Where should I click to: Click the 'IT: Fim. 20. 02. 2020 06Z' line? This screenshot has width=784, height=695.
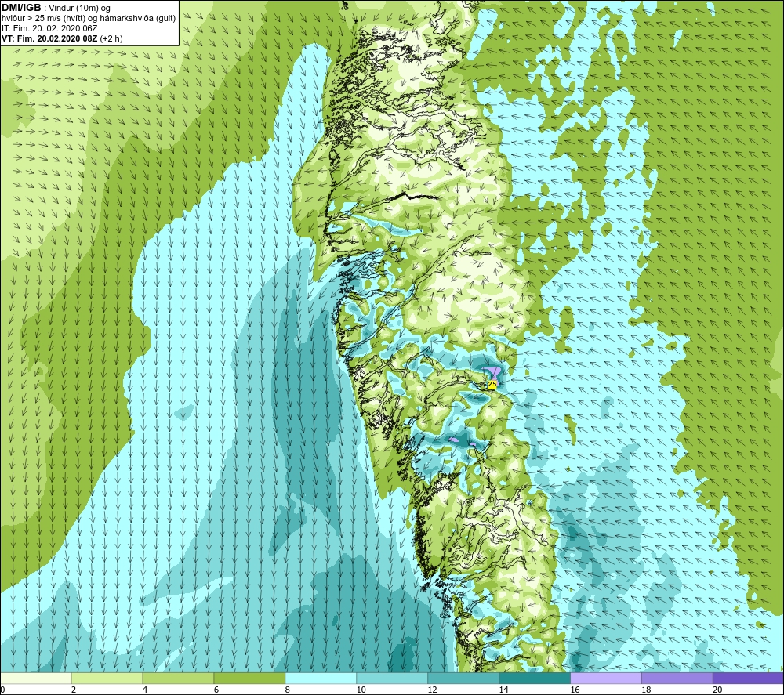[x=49, y=28]
